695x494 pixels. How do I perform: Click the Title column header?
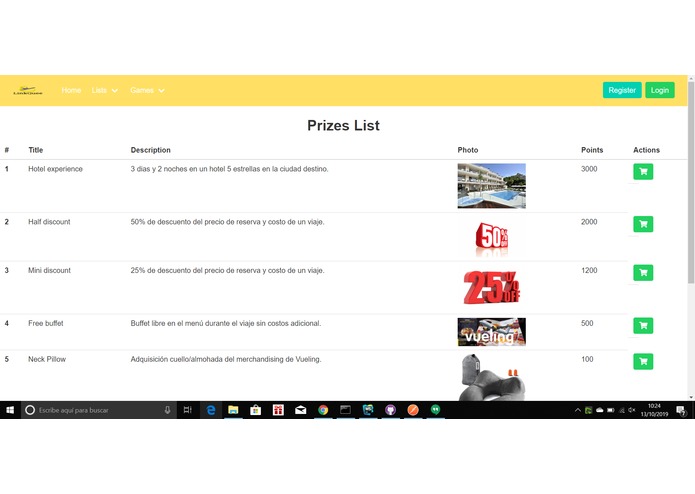point(35,150)
